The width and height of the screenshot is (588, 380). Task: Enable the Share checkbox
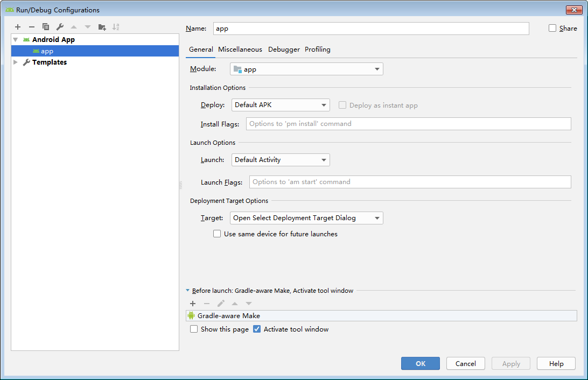pyautogui.click(x=552, y=29)
